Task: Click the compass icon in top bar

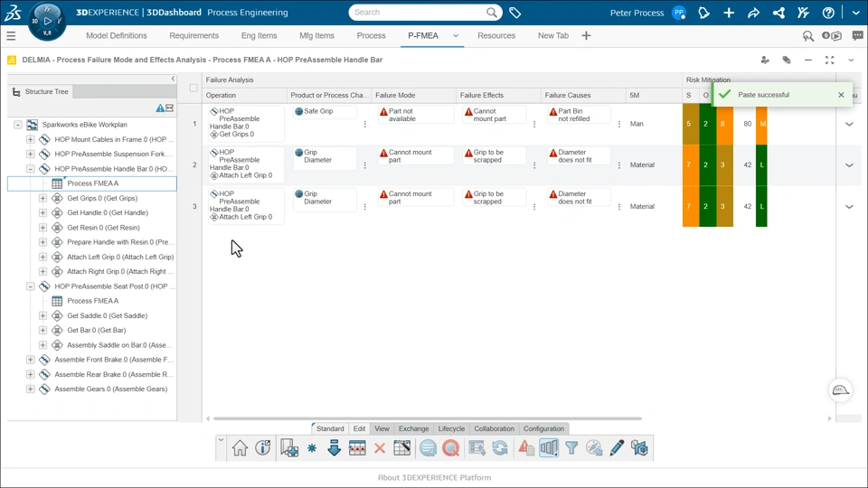Action: click(47, 21)
